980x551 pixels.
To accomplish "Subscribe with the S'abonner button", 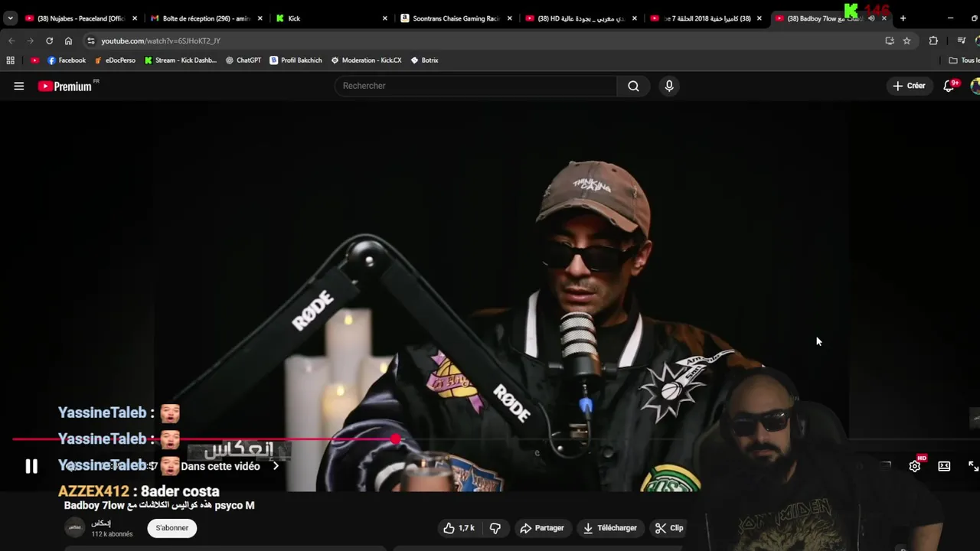I will pyautogui.click(x=172, y=528).
